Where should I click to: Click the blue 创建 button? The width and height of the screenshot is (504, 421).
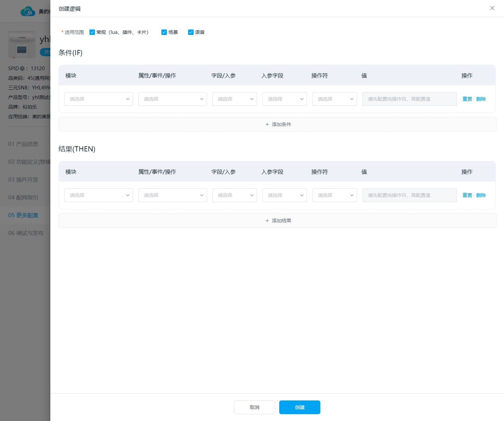pos(300,407)
